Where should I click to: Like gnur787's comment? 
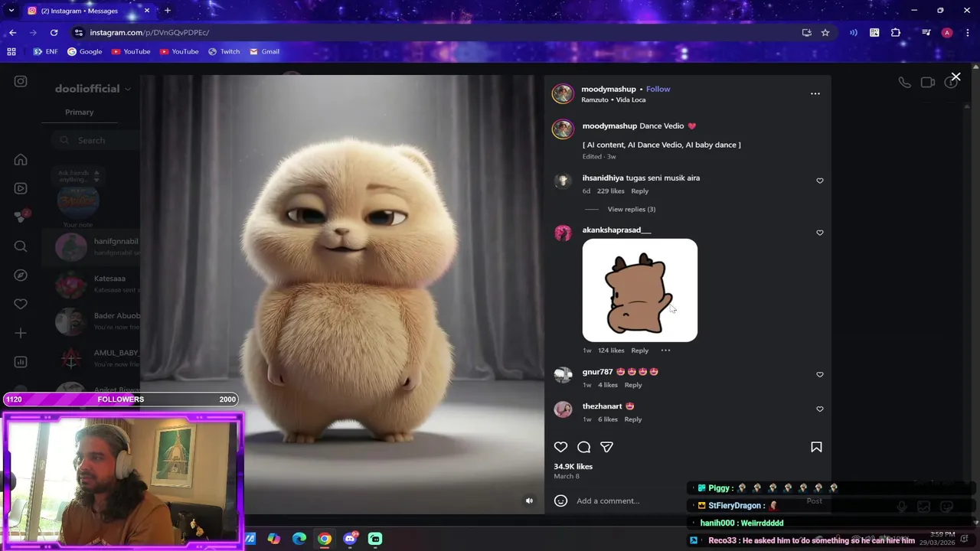coord(820,374)
